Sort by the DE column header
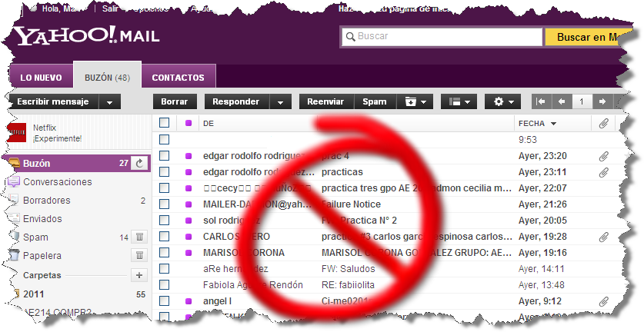Viewport: 644px width, 332px height. (209, 123)
